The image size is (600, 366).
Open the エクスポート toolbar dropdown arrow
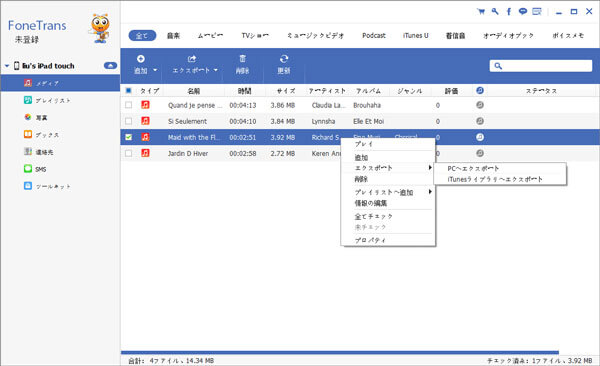[216, 70]
